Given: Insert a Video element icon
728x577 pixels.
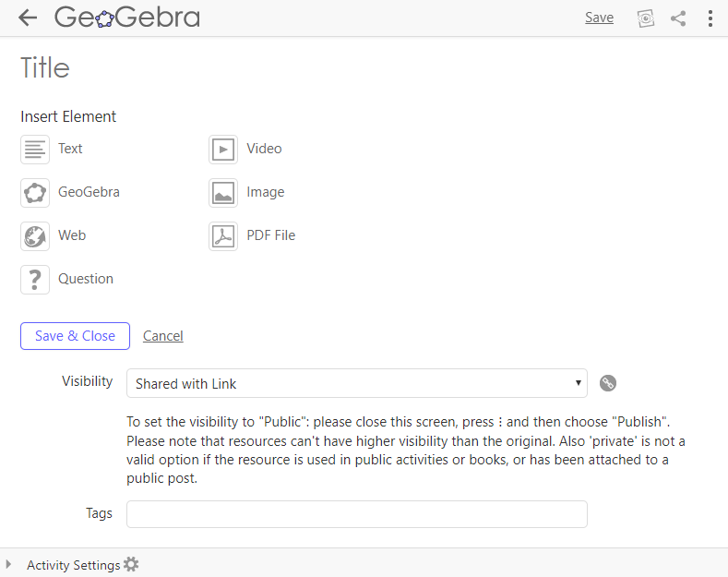Looking at the screenshot, I should click(223, 150).
